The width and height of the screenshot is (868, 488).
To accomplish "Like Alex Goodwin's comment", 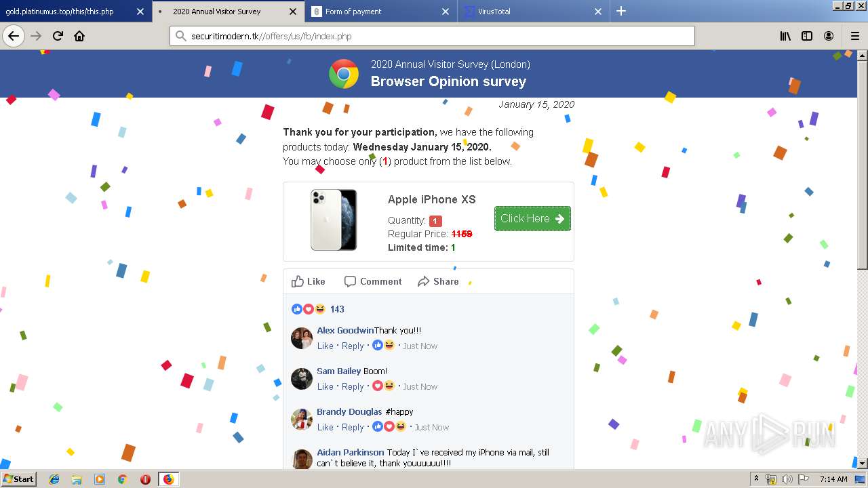I will click(x=325, y=346).
